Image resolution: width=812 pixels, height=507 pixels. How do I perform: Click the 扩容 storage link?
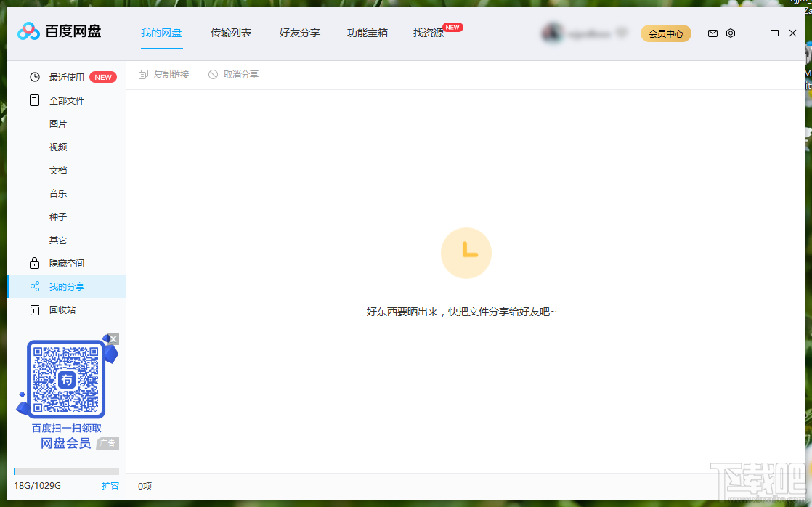point(110,486)
